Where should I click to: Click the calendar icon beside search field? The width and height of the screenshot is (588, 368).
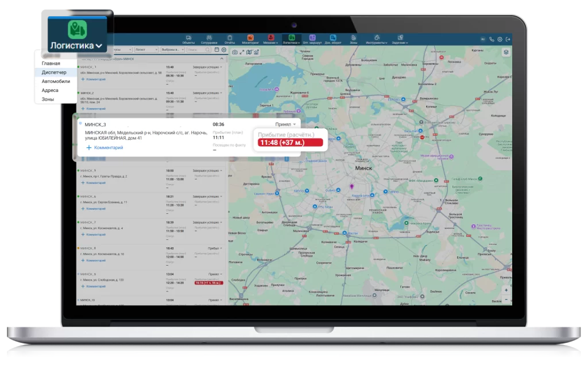(x=216, y=50)
